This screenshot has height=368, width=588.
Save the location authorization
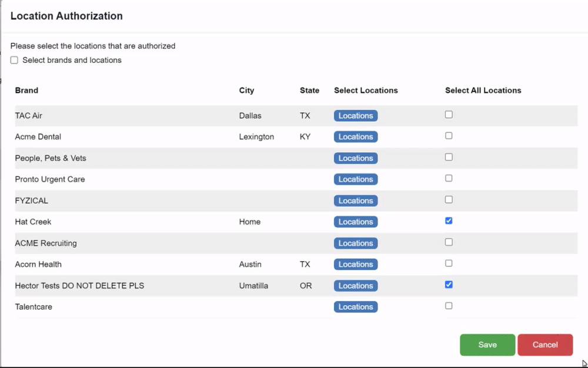tap(487, 345)
